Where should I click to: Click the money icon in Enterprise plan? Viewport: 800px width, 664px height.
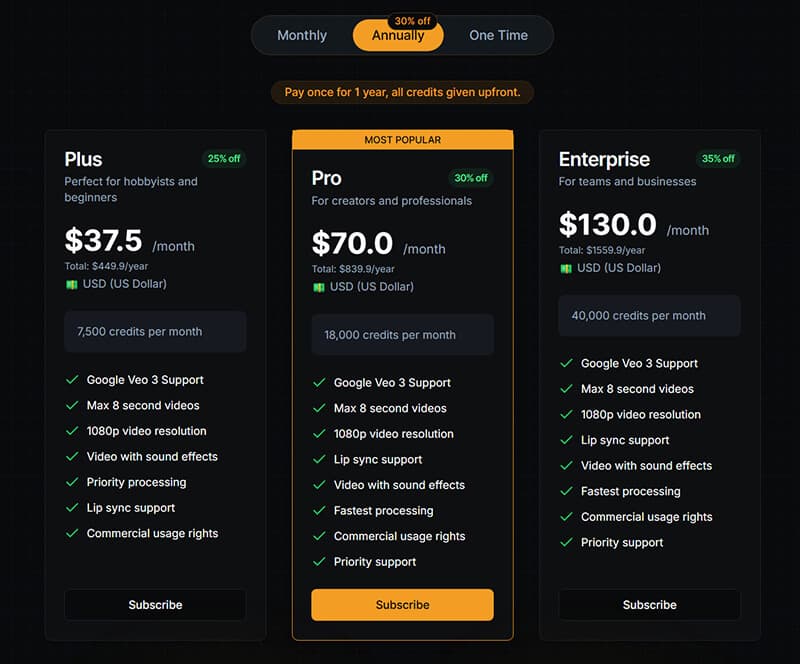pyautogui.click(x=565, y=268)
